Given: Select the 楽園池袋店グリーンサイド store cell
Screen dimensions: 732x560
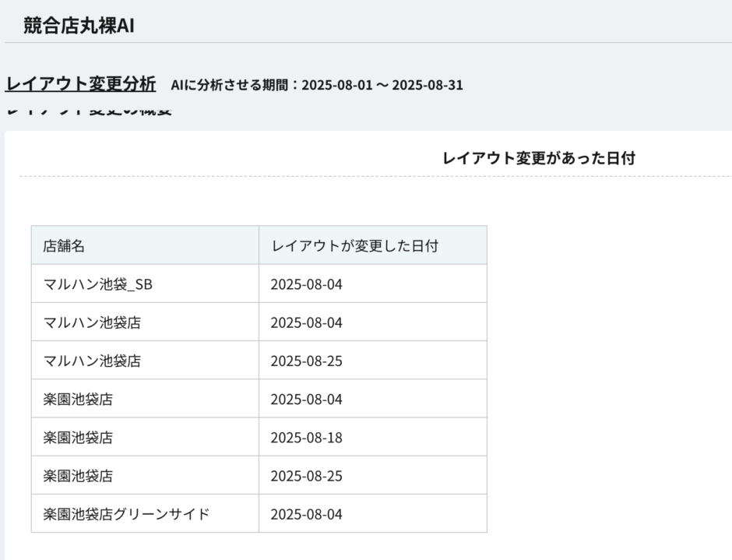Looking at the screenshot, I should tap(126, 514).
